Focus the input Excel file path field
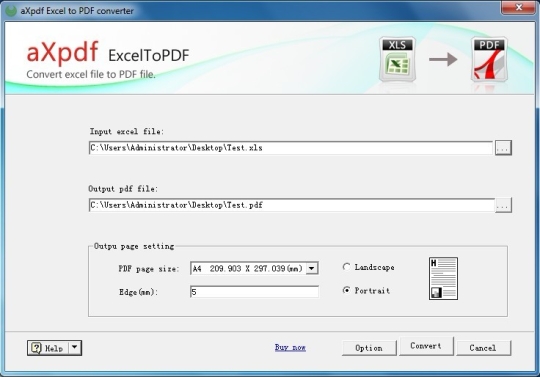 point(291,148)
